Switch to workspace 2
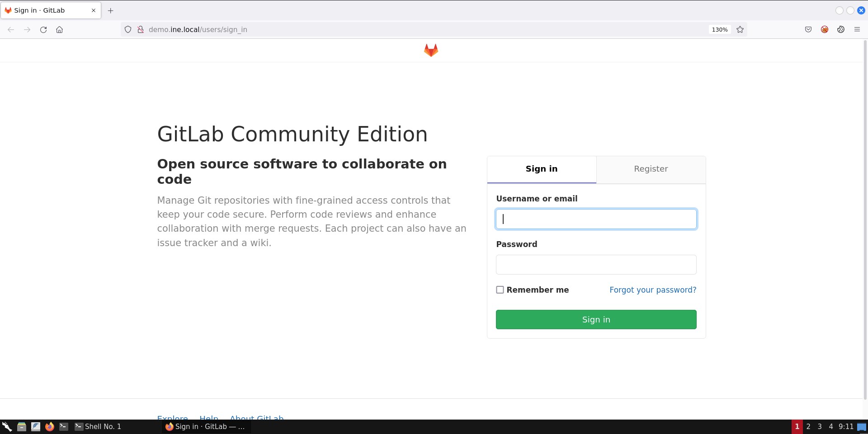This screenshot has width=868, height=434. coord(808,427)
